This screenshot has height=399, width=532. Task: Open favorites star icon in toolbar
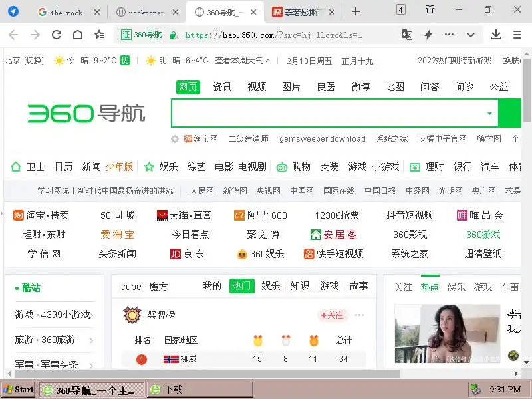pyautogui.click(x=99, y=35)
